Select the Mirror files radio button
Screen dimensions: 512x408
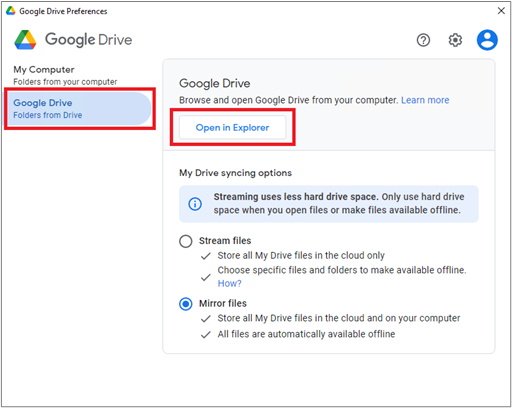(x=186, y=304)
